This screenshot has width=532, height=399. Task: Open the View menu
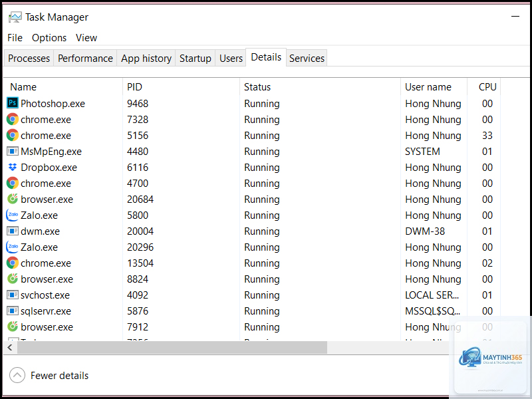86,38
